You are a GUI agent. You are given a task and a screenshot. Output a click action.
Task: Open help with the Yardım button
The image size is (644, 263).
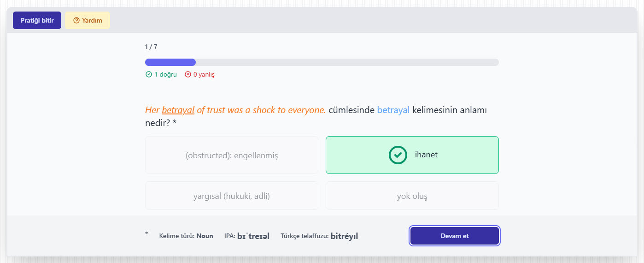[88, 20]
